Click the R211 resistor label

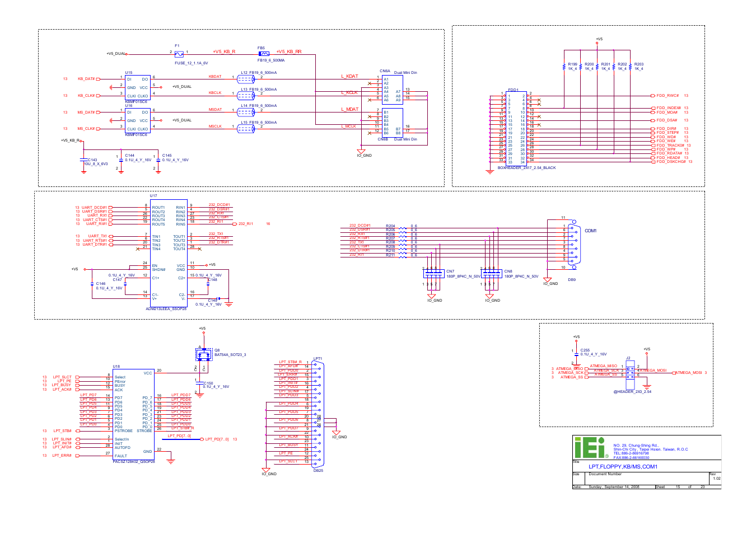point(390,255)
